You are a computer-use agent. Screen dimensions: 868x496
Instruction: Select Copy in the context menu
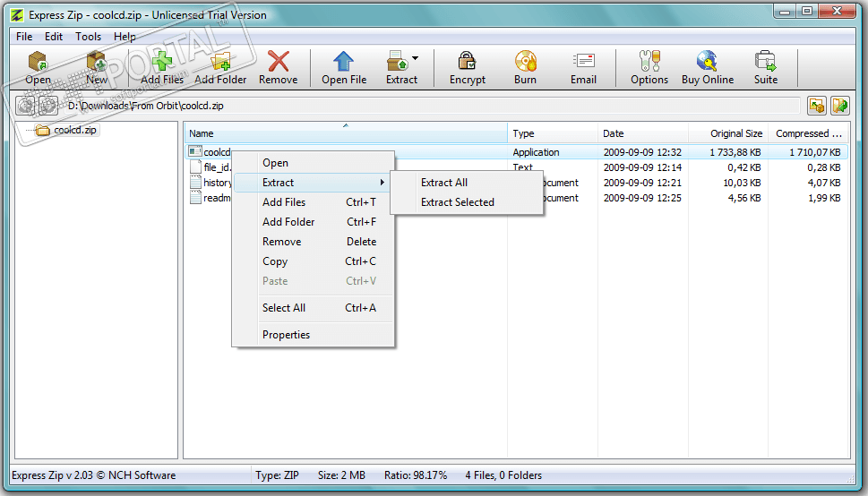pyautogui.click(x=314, y=261)
